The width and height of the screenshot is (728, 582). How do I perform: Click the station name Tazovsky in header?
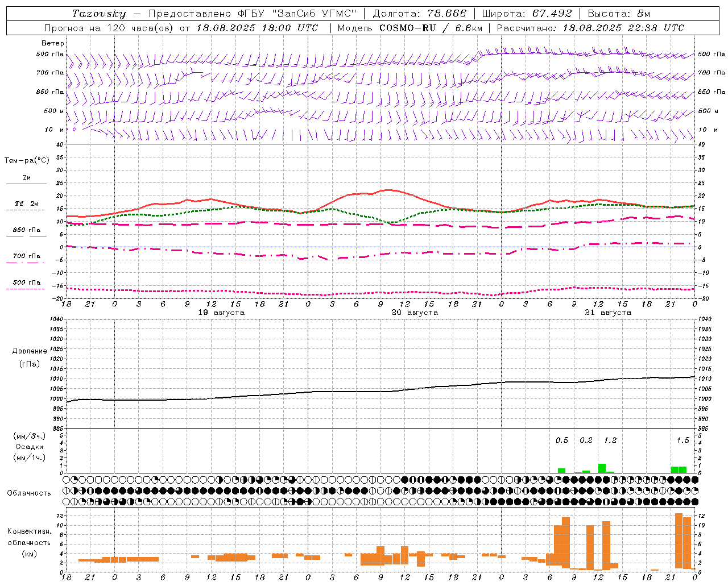click(x=99, y=14)
